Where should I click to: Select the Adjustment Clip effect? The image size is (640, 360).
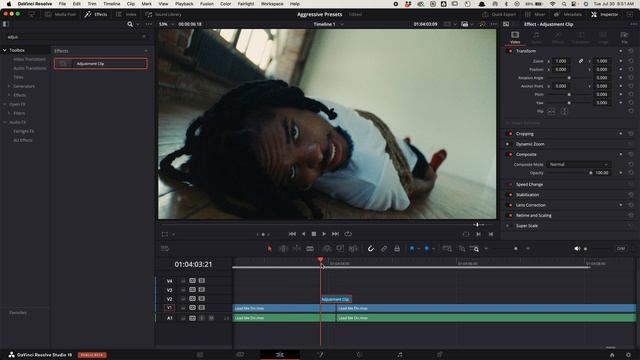point(100,64)
